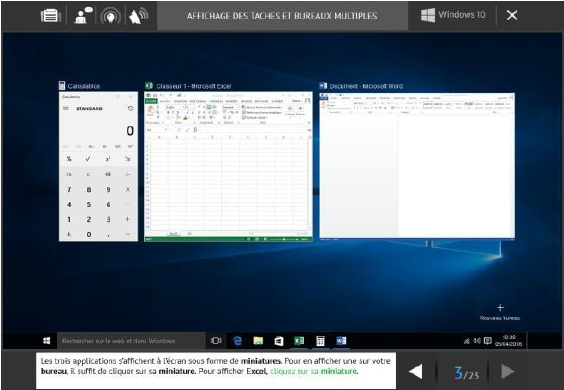Click the taskbar clock and date

pyautogui.click(x=509, y=340)
